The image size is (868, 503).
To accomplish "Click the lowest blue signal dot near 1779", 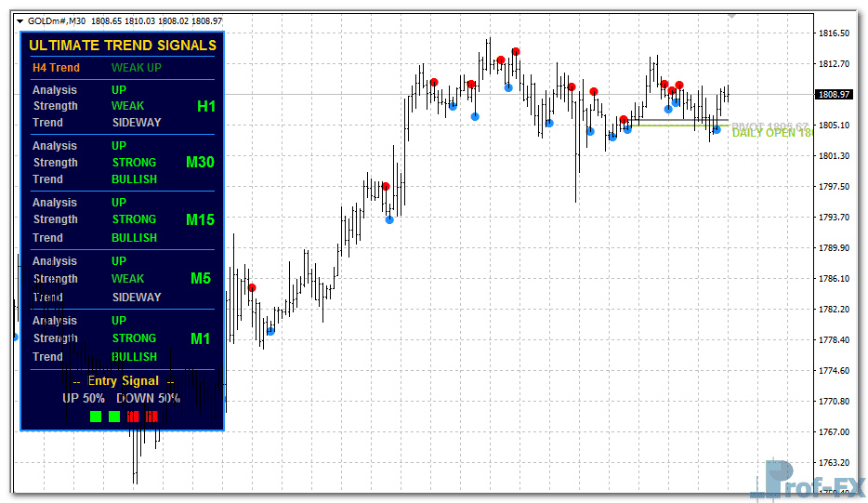I will coord(270,331).
